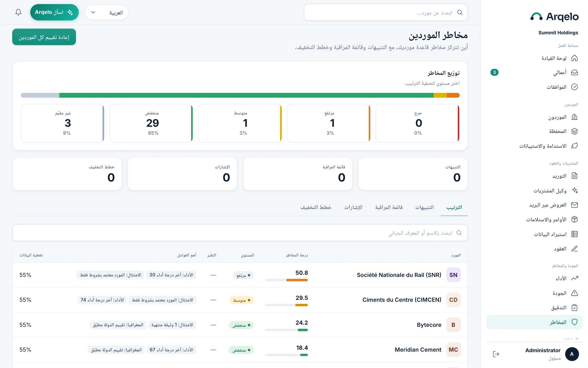Image resolution: width=588 pixels, height=368 pixels.
Task: Open أعمالي inbox icon in sidebar
Action: tap(574, 73)
